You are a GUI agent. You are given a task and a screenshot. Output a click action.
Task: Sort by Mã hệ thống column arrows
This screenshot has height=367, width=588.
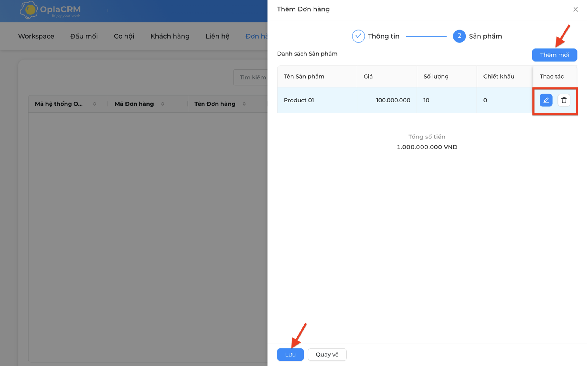pos(95,104)
